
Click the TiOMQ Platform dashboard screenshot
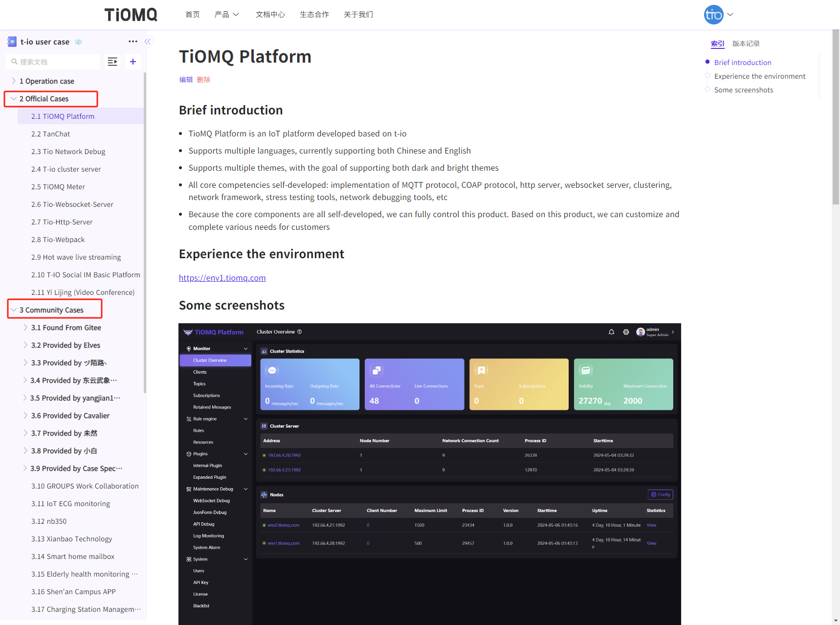click(430, 474)
